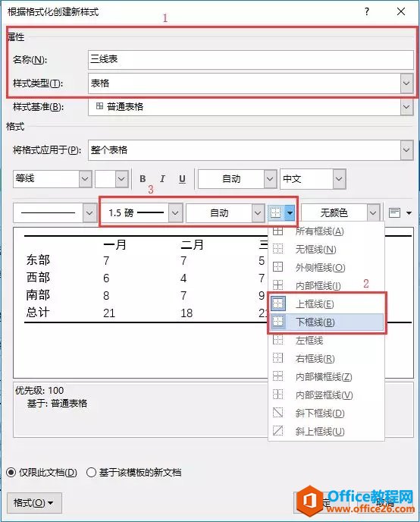
Task: Click the 格式(O) button
Action: pyautogui.click(x=34, y=503)
